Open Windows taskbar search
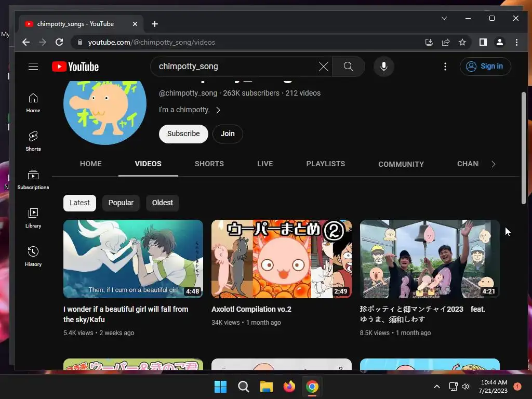 pos(244,387)
